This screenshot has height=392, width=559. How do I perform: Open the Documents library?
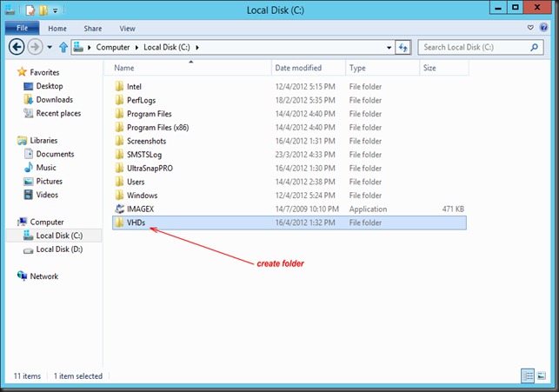tap(55, 154)
